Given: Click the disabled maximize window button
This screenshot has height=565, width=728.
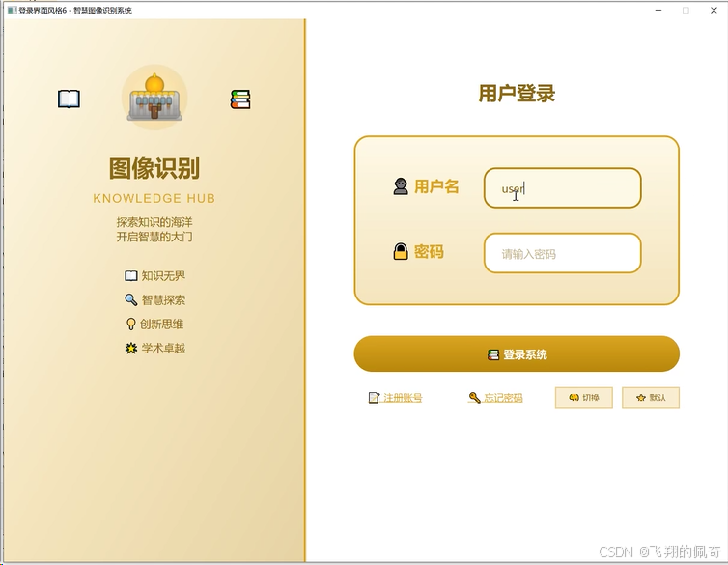Looking at the screenshot, I should [x=686, y=11].
